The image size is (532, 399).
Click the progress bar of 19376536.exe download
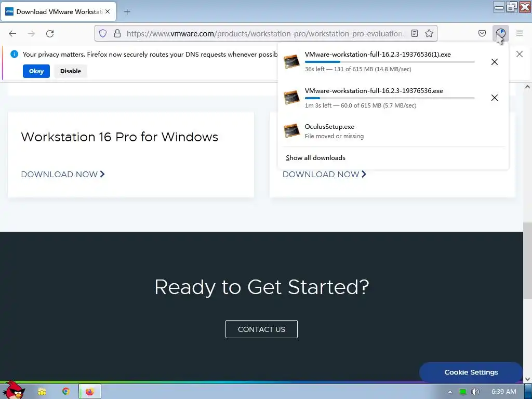[x=390, y=98]
